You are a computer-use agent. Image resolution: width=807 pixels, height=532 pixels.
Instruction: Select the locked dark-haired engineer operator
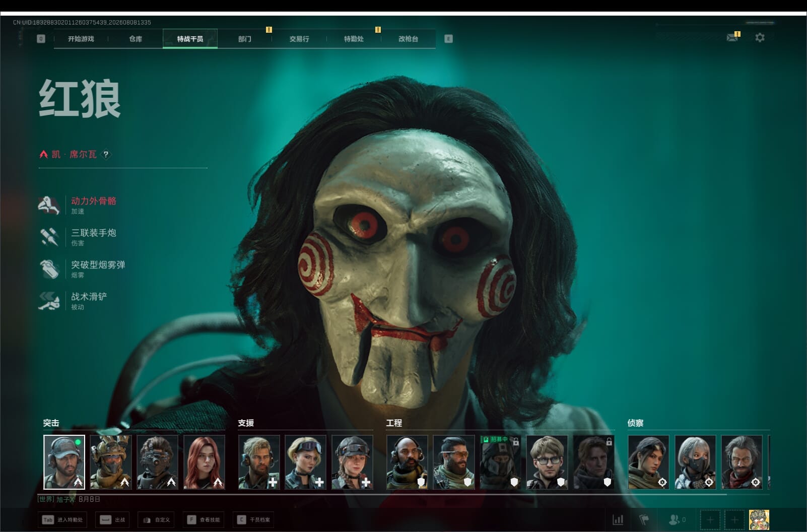594,462
